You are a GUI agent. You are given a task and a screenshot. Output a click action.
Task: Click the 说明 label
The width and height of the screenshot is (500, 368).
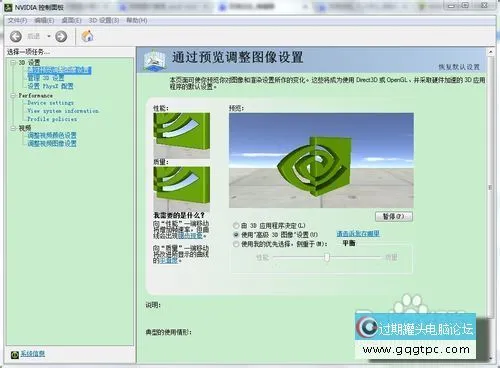coord(153,305)
